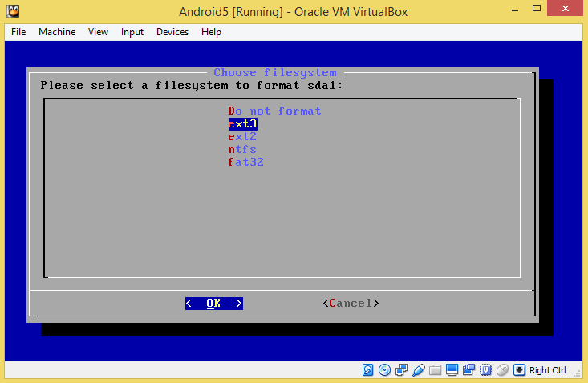The image size is (588, 383).
Task: Open the Help menu
Action: [211, 32]
